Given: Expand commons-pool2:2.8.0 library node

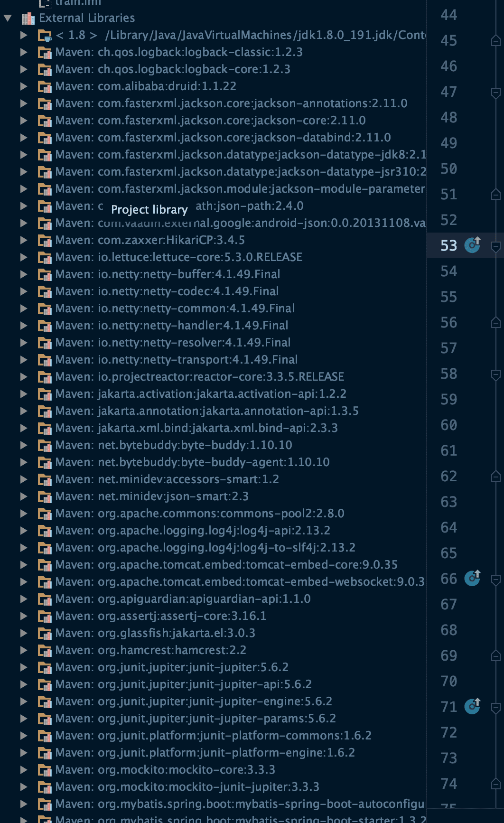Looking at the screenshot, I should click(24, 514).
